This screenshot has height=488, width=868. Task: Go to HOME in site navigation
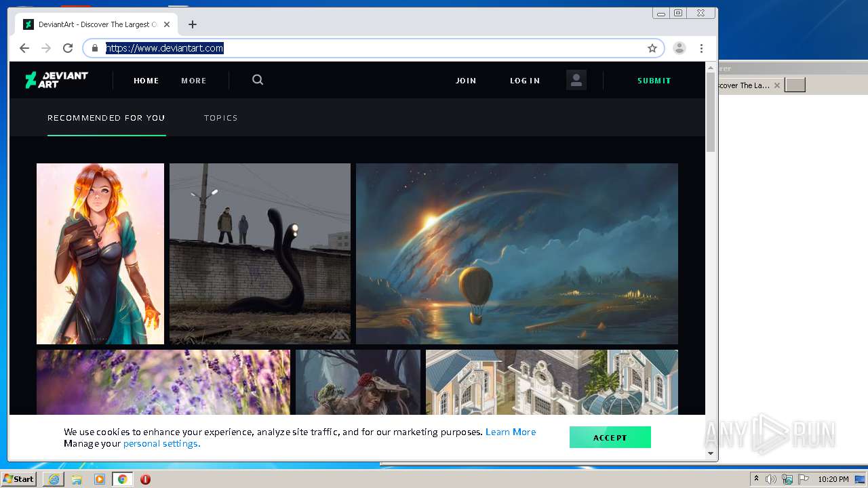pyautogui.click(x=146, y=81)
